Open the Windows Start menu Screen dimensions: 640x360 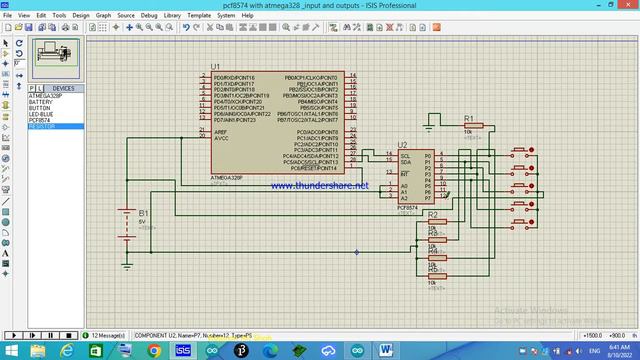tap(11, 351)
